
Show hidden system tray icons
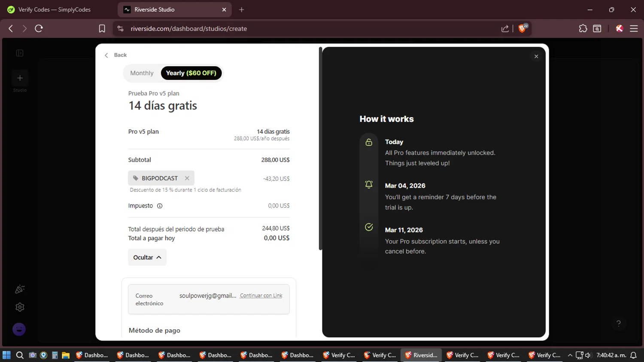(570, 355)
